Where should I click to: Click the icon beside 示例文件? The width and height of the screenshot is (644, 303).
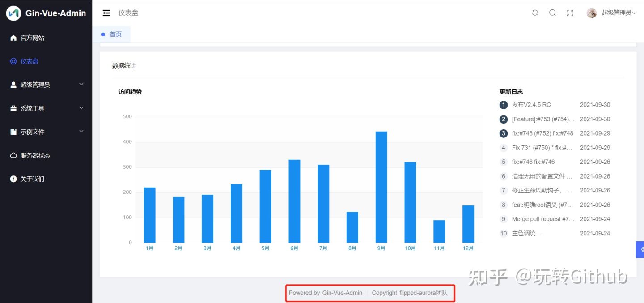click(x=13, y=132)
